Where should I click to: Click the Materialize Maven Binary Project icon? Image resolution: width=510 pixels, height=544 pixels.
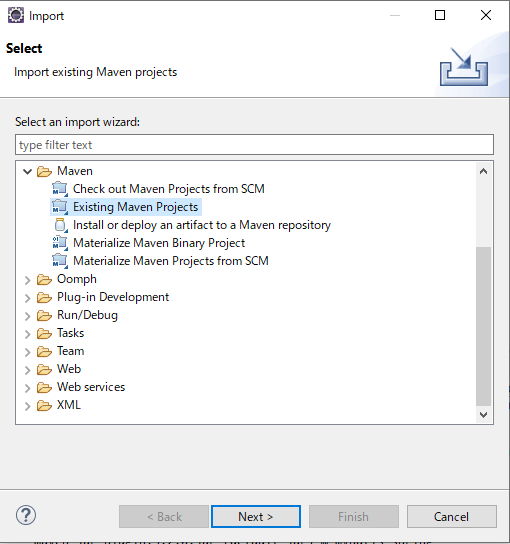pos(60,243)
